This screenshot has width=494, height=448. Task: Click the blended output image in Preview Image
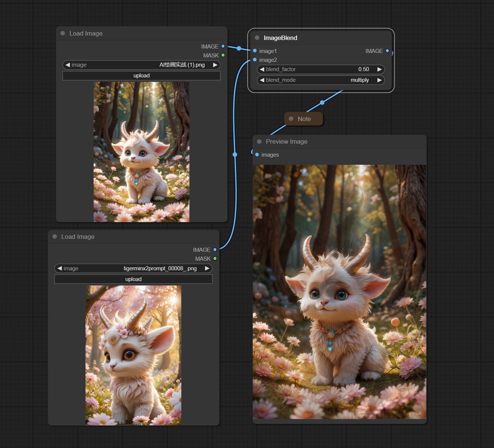[339, 292]
